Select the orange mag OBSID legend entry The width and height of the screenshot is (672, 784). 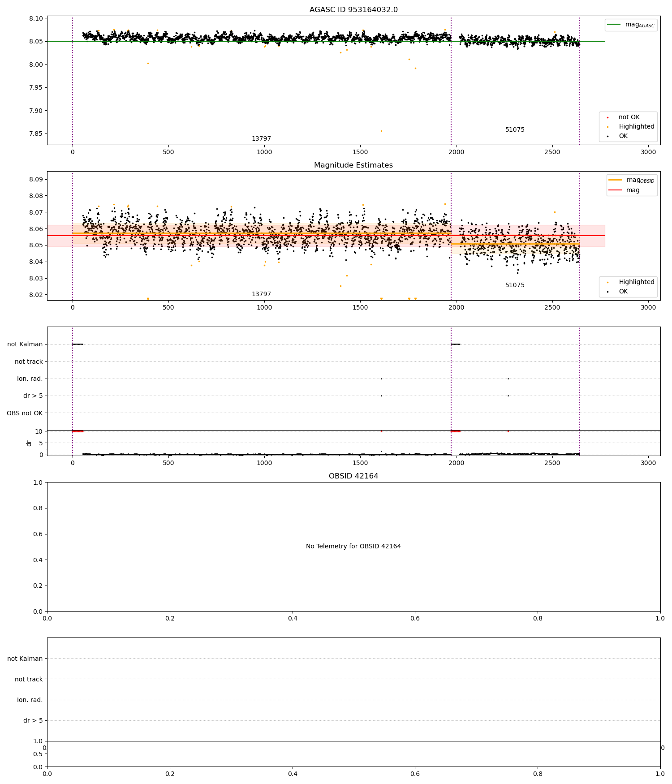pyautogui.click(x=632, y=180)
